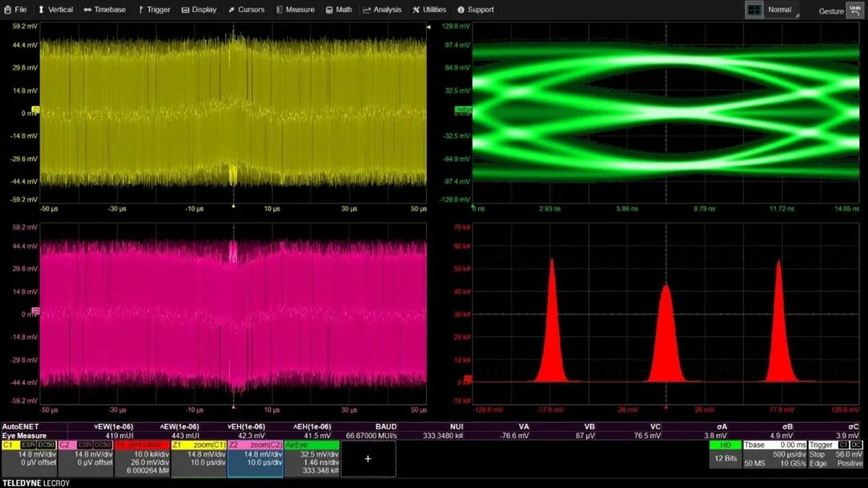Open the C2 channel descriptor box
868x488 pixels.
[85, 458]
